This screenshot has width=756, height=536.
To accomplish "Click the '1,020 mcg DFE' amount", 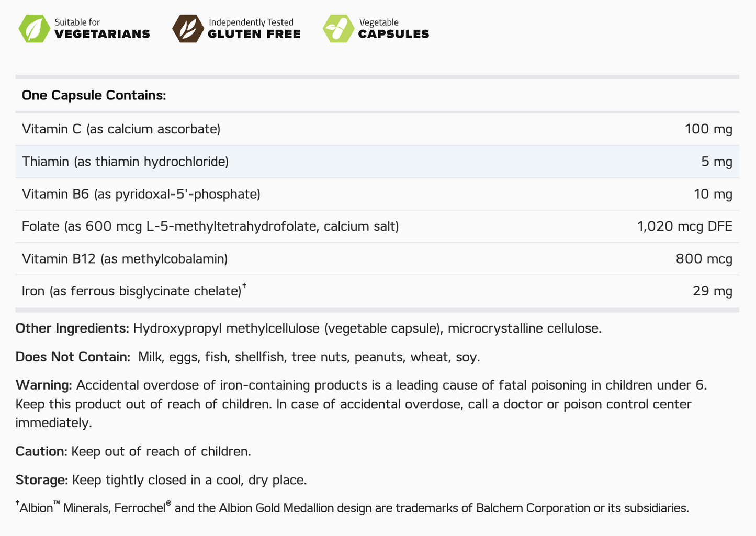I will (684, 226).
